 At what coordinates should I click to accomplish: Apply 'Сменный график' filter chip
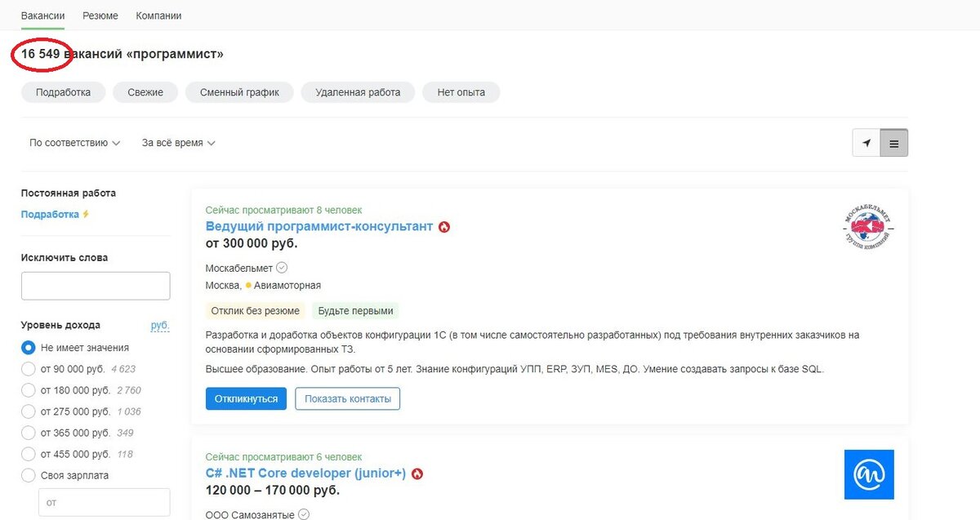pyautogui.click(x=239, y=92)
